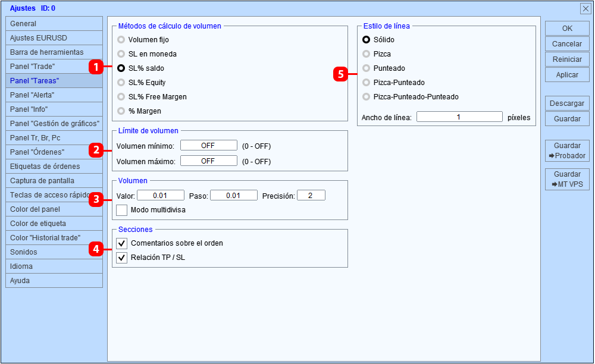Go to Color del panel section

(x=54, y=209)
